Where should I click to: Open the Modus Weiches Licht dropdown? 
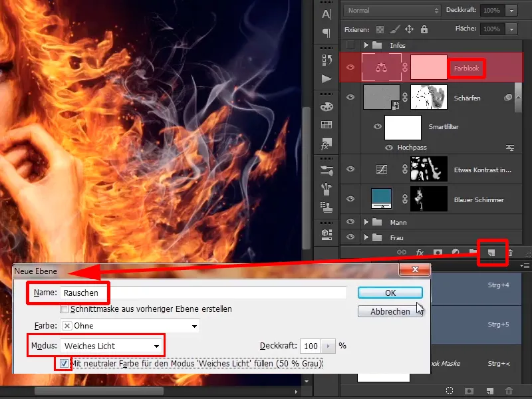tap(112, 346)
